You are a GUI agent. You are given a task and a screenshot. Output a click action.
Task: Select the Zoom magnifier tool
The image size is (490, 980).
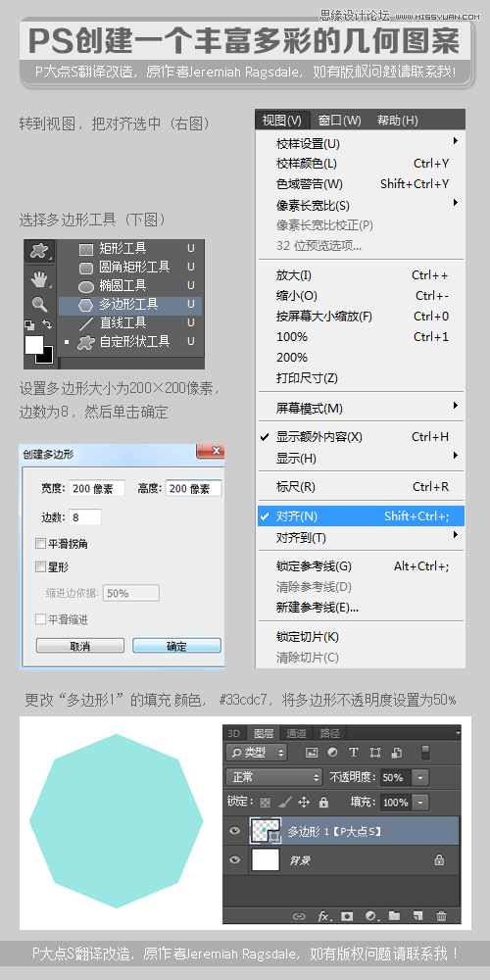(39, 305)
